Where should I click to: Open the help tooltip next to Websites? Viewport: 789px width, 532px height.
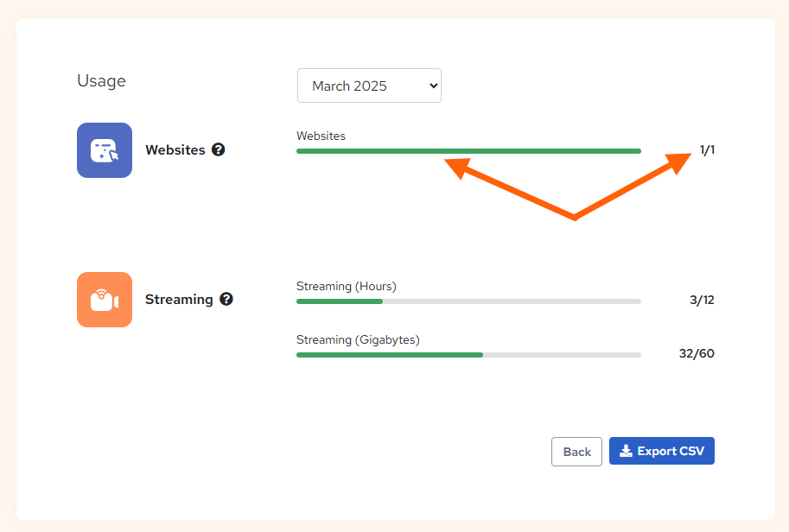click(218, 149)
